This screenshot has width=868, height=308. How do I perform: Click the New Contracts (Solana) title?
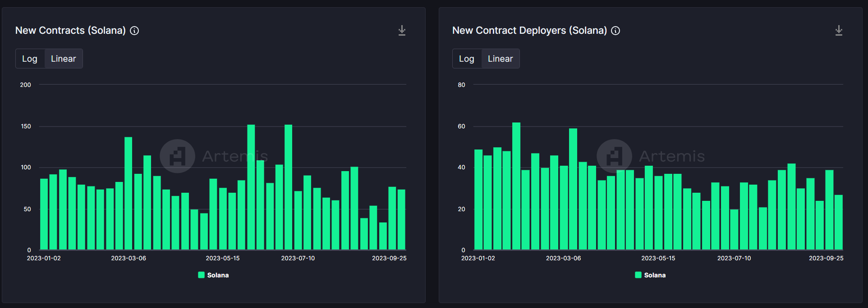pyautogui.click(x=70, y=31)
